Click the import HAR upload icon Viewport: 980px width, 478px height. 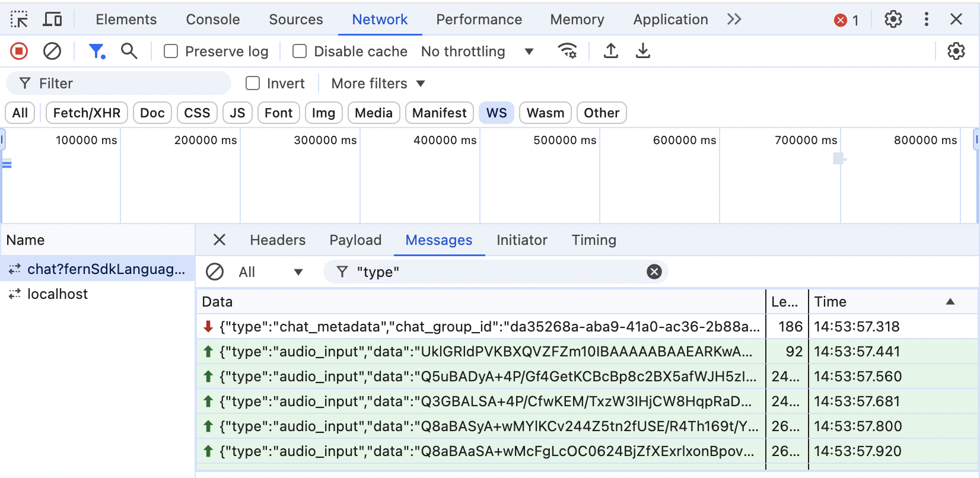pos(610,52)
